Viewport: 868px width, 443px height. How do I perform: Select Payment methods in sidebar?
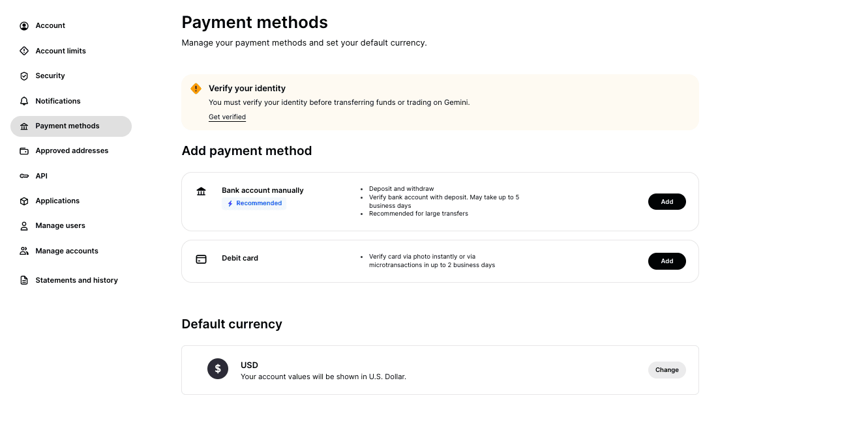pyautogui.click(x=71, y=126)
